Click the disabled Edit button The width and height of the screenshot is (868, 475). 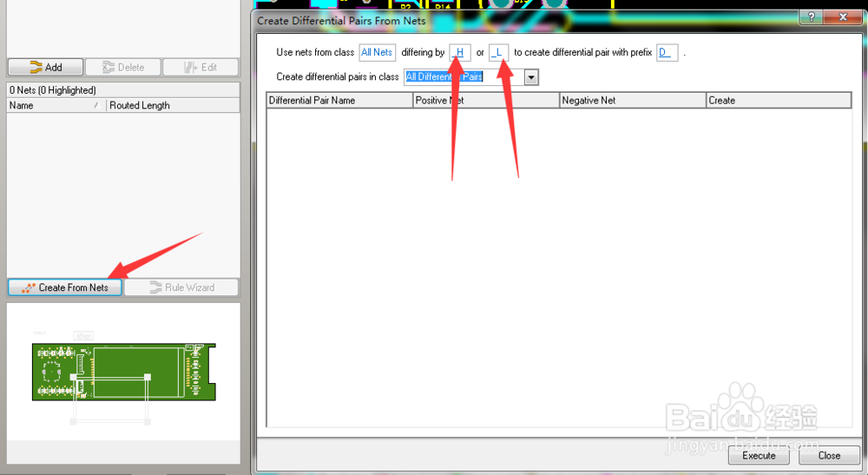(x=201, y=67)
